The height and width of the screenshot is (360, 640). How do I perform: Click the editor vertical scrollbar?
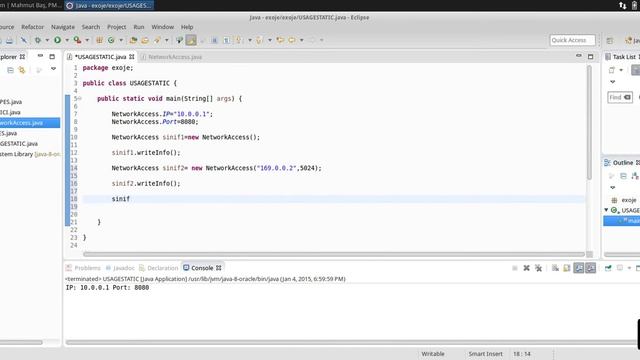[x=589, y=122]
